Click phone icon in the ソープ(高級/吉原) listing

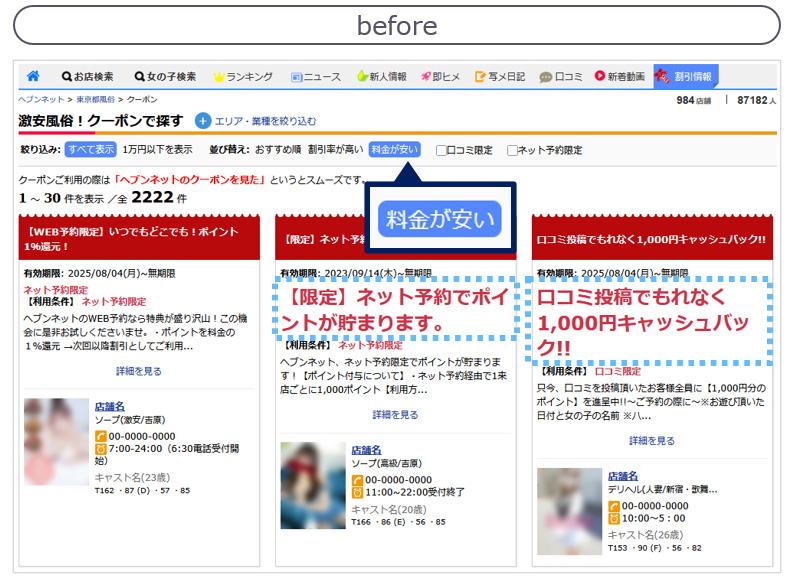[358, 480]
